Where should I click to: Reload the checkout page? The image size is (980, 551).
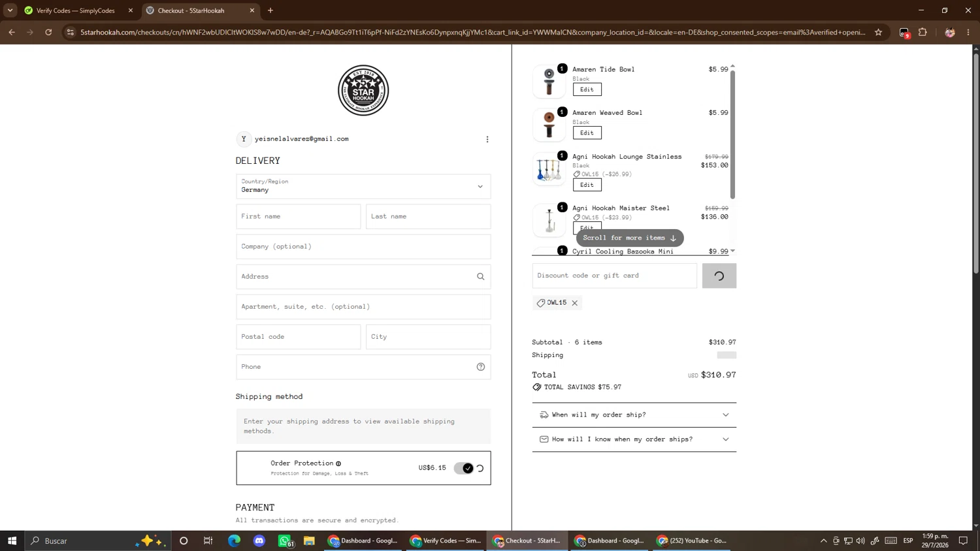[x=48, y=32]
